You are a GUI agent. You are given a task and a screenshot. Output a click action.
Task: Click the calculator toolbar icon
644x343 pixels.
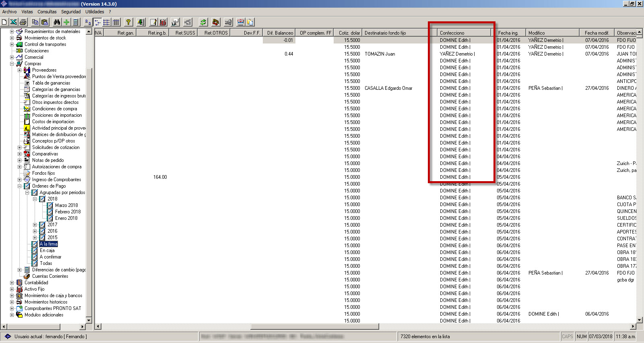(x=76, y=22)
